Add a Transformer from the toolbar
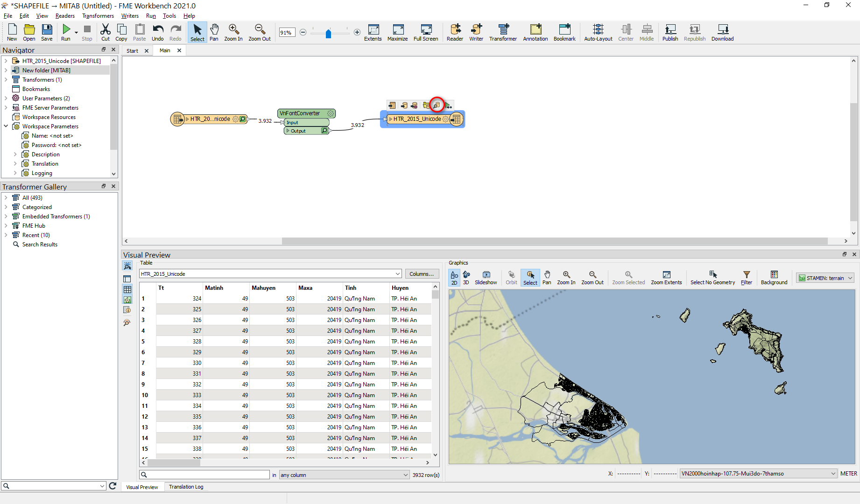The width and height of the screenshot is (860, 504). click(x=503, y=33)
